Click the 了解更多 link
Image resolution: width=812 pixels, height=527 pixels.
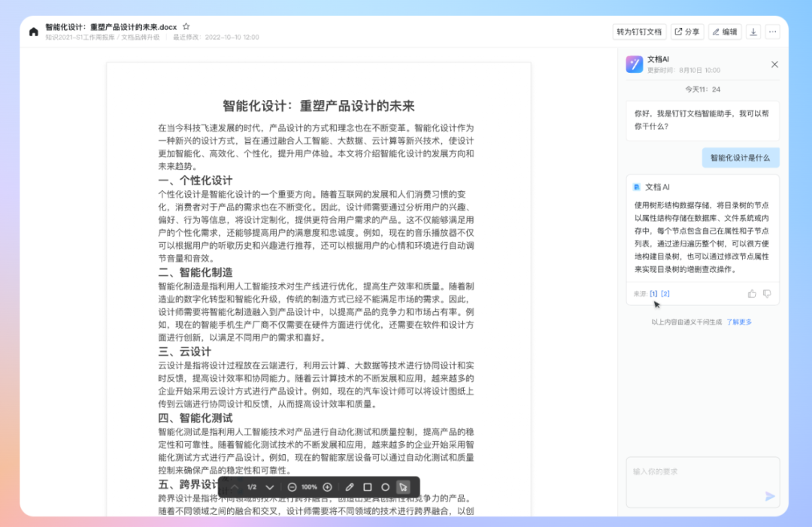(x=738, y=322)
